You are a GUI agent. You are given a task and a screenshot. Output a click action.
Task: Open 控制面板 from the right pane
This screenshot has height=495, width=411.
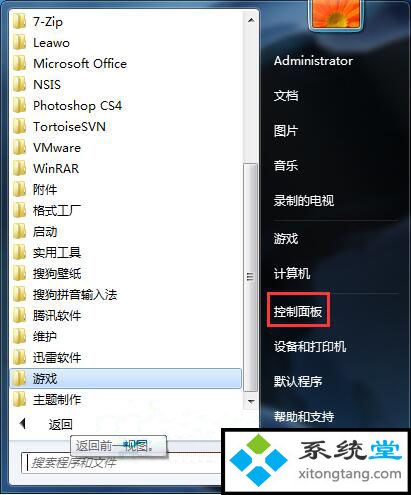[298, 311]
